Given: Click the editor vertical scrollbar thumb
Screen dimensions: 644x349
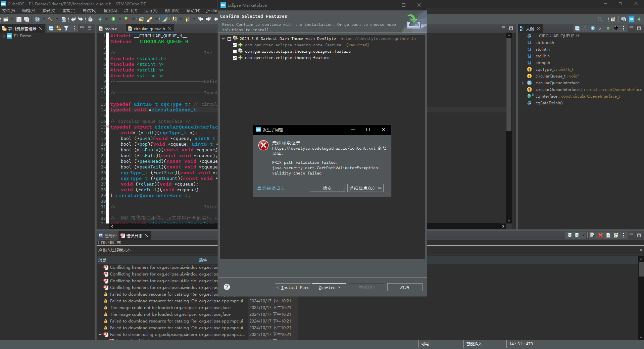Looking at the screenshot, I should click(509, 84).
